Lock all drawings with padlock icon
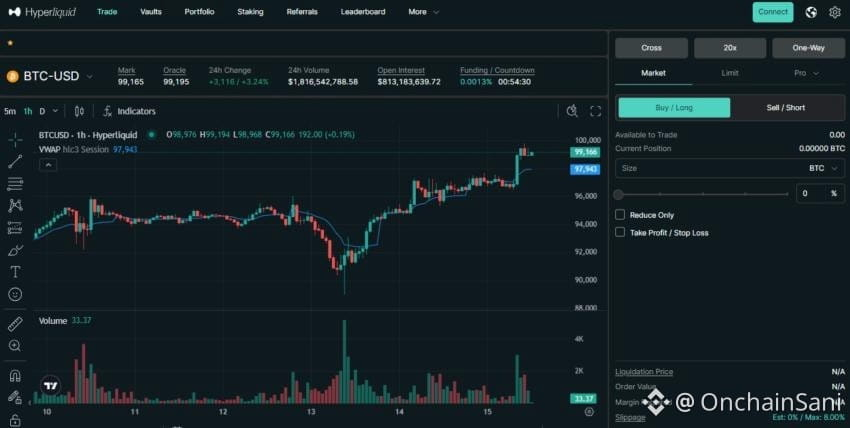Screen dimensions: 850x428 15,420
